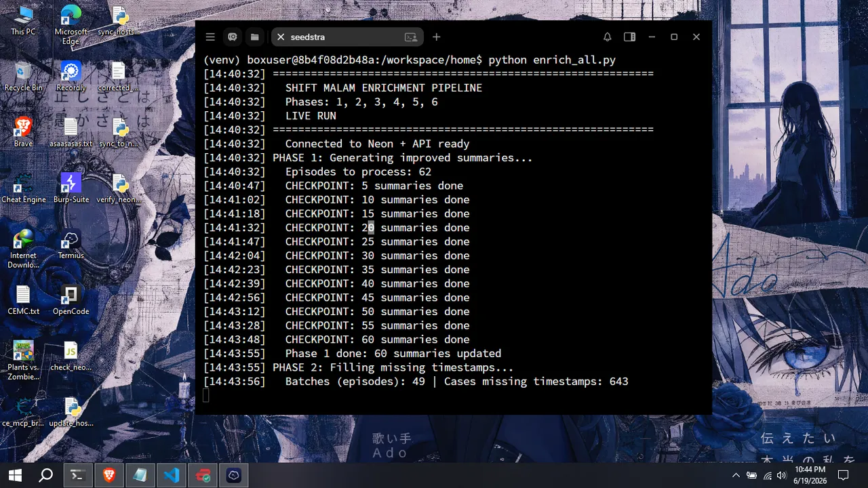Select the Termius desktop shortcut
868x488 pixels.
[x=71, y=244]
